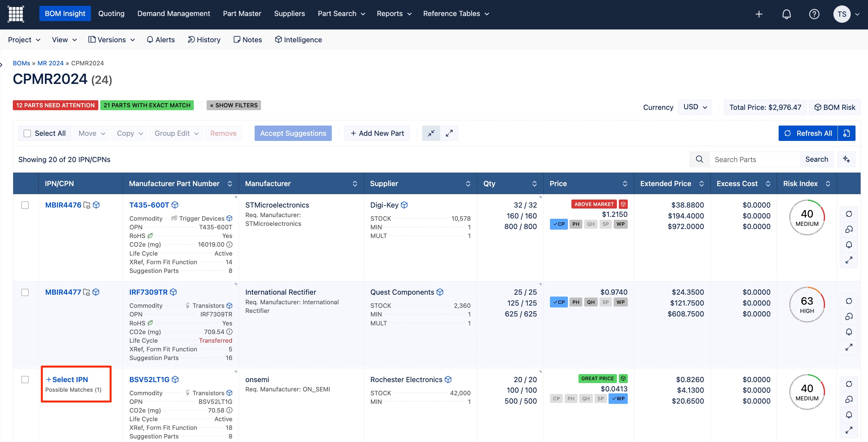Image resolution: width=868 pixels, height=442 pixels.
Task: Toggle the CP price tag for T435-600T
Action: [x=559, y=224]
